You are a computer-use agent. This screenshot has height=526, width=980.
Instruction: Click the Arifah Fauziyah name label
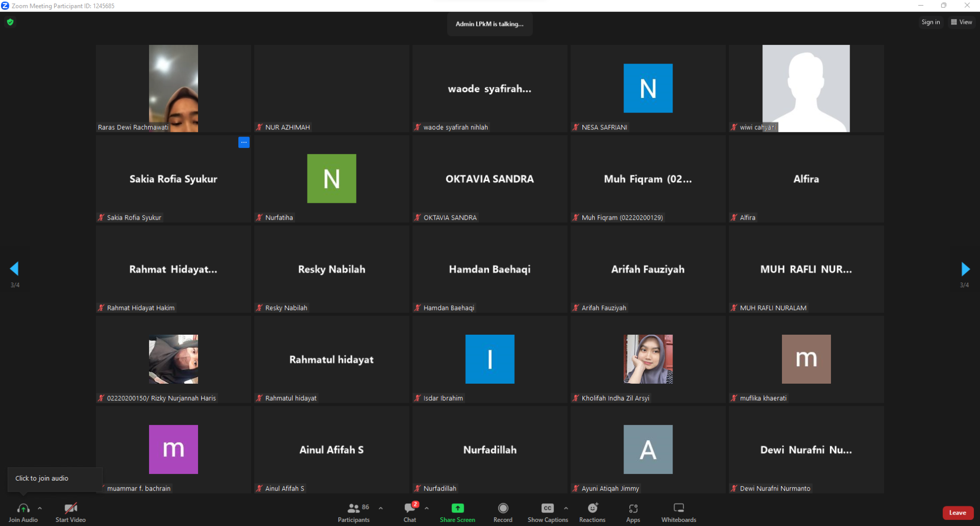click(604, 308)
